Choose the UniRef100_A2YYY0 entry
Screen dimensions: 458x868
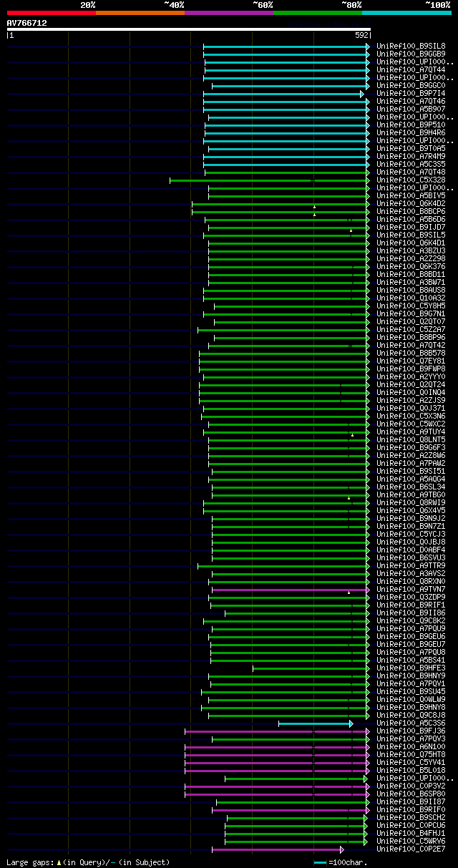411,377
